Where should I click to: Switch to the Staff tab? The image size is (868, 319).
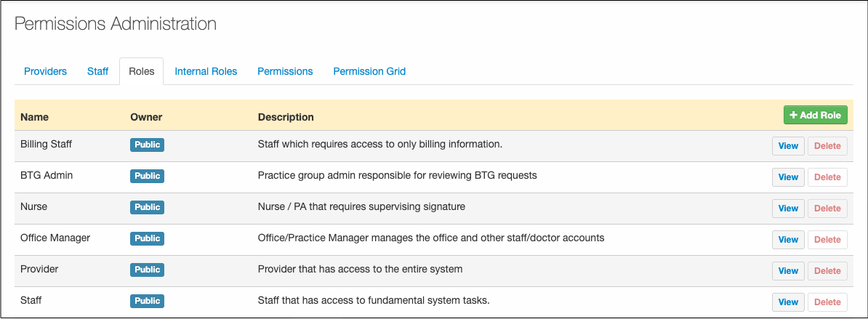pyautogui.click(x=97, y=71)
